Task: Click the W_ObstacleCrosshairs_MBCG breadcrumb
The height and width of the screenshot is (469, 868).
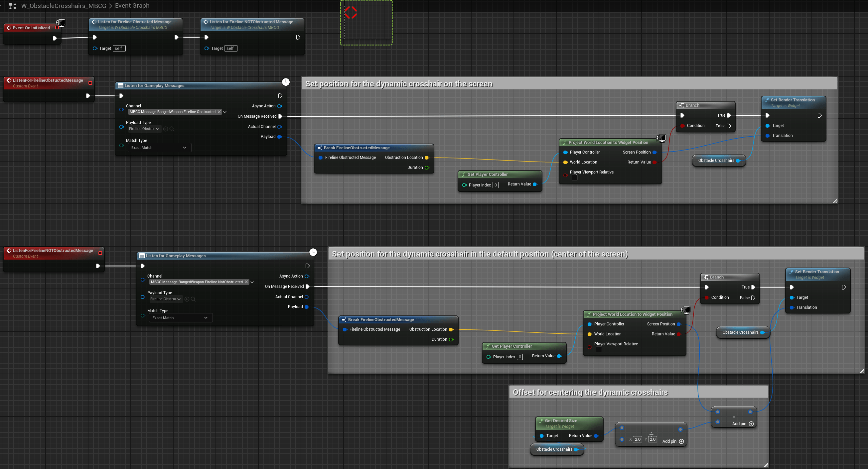Action: point(63,6)
